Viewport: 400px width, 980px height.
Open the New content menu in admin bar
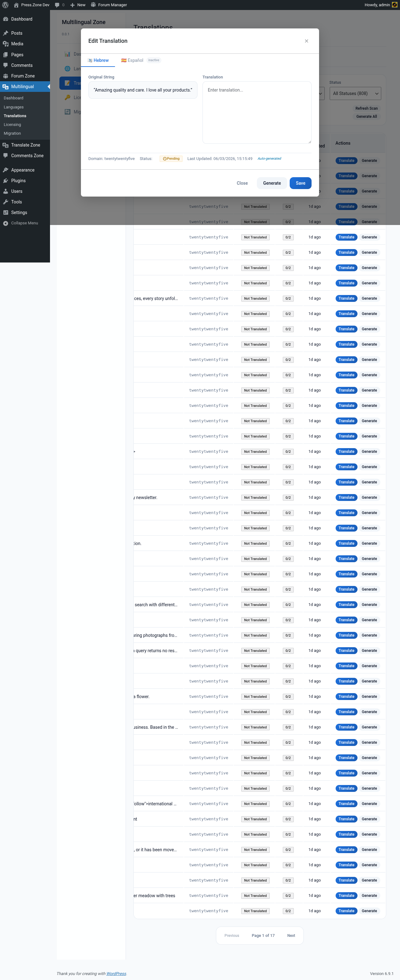tap(77, 5)
